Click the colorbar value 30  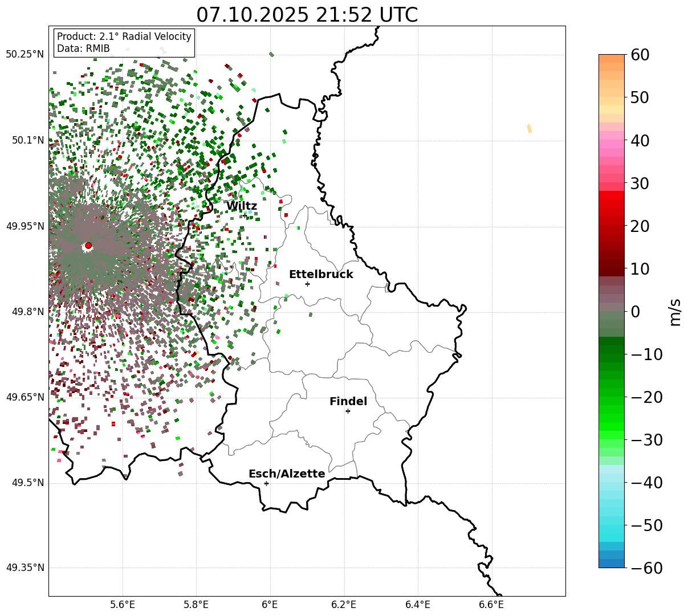(x=641, y=183)
